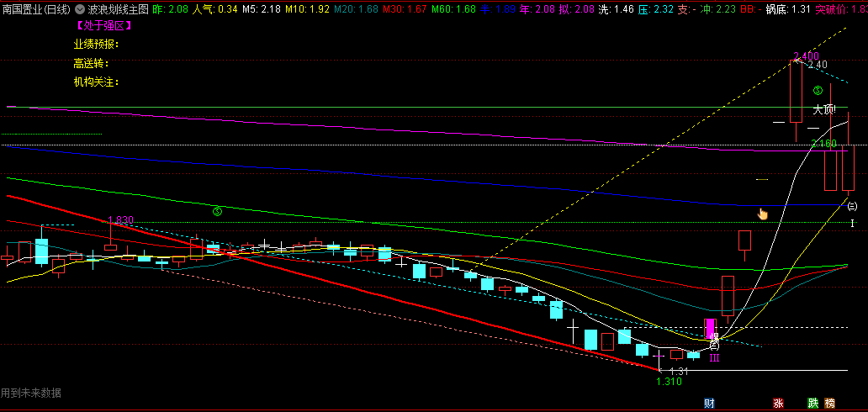Click the M60: 1.68 indicator value
Viewport: 868px width, 412px height.
454,9
